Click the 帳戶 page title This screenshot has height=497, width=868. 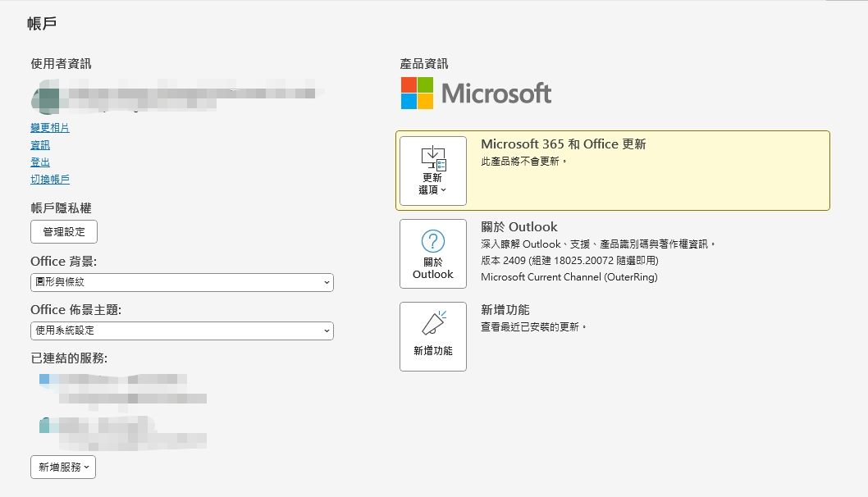tap(42, 24)
